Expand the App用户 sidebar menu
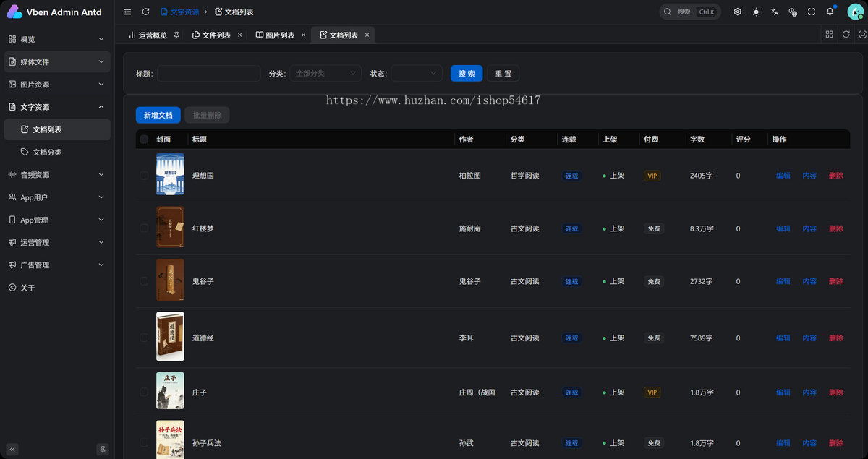This screenshot has height=459, width=868. click(x=57, y=197)
